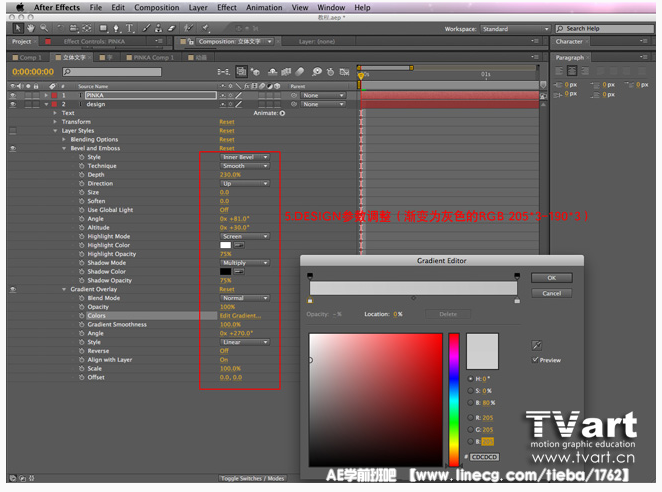Select the Rectangle shape tool
Screen dimensions: 662x492
103,28
